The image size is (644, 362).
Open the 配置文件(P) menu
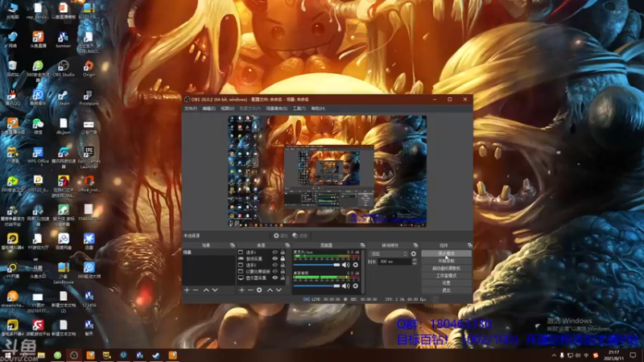250,109
